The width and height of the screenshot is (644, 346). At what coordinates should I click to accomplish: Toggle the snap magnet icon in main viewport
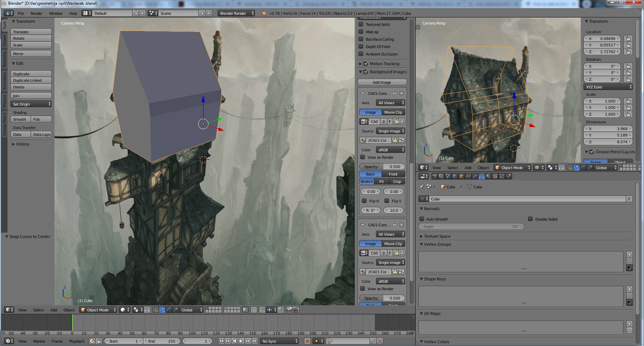[x=262, y=310]
